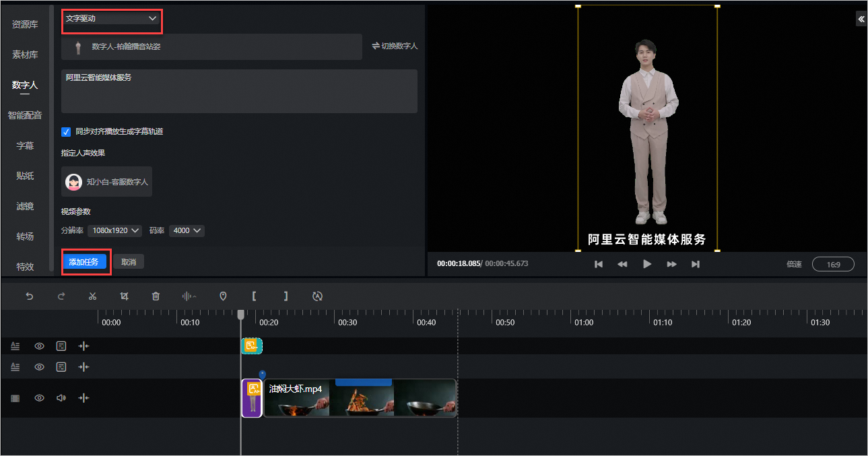
Task: Click the 数字人-柏翰播音站姿 selection field
Action: [x=211, y=46]
